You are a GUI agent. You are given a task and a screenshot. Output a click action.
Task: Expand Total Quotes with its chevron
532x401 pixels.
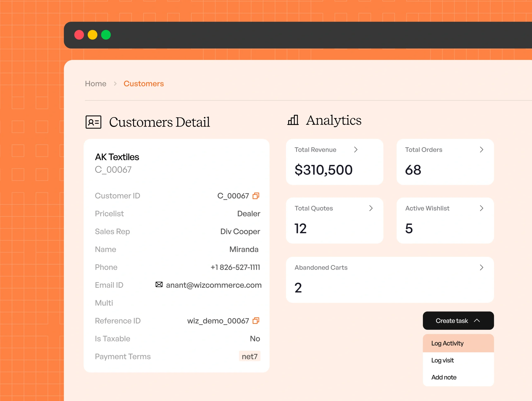[x=371, y=208]
